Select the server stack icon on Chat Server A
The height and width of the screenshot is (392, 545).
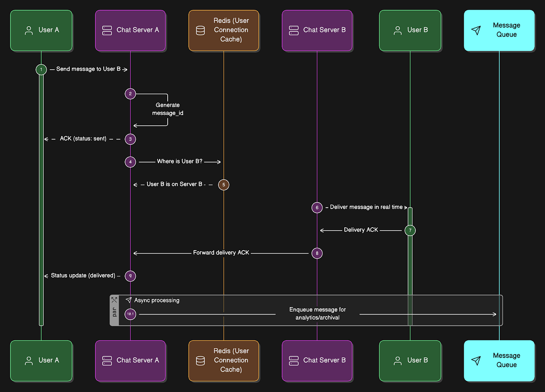(x=107, y=30)
